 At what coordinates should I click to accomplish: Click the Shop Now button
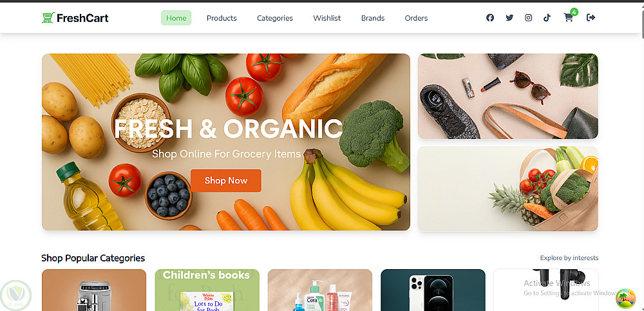pyautogui.click(x=226, y=181)
